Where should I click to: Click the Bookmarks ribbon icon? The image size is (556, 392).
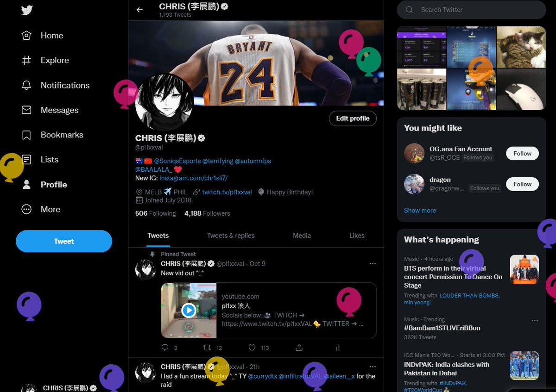(x=26, y=135)
